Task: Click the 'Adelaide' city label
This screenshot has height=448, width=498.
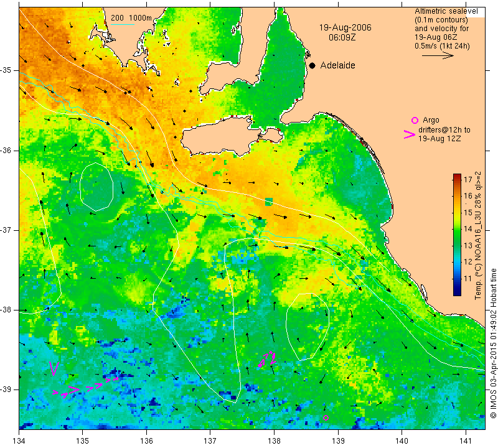Action: [337, 65]
